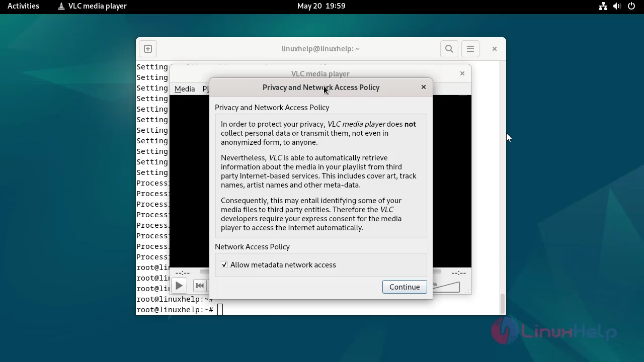This screenshot has width=644, height=362.
Task: Click the network status icon in top bar
Action: [603, 6]
